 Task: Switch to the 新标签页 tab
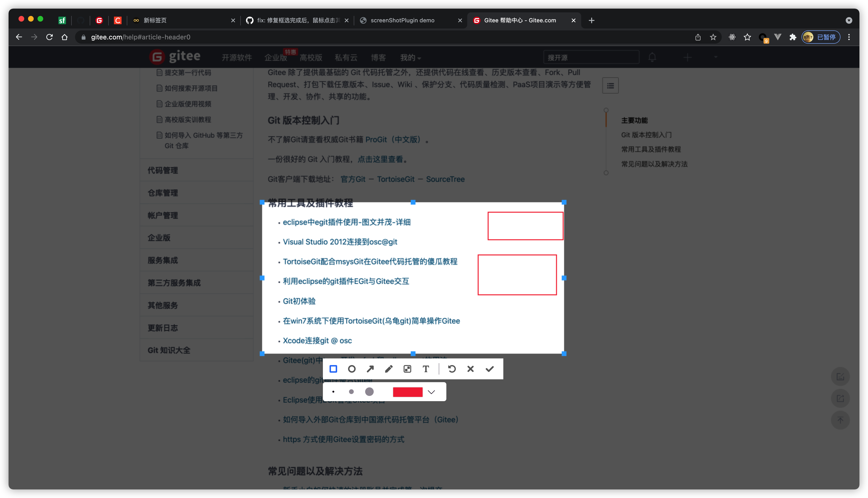(x=183, y=20)
